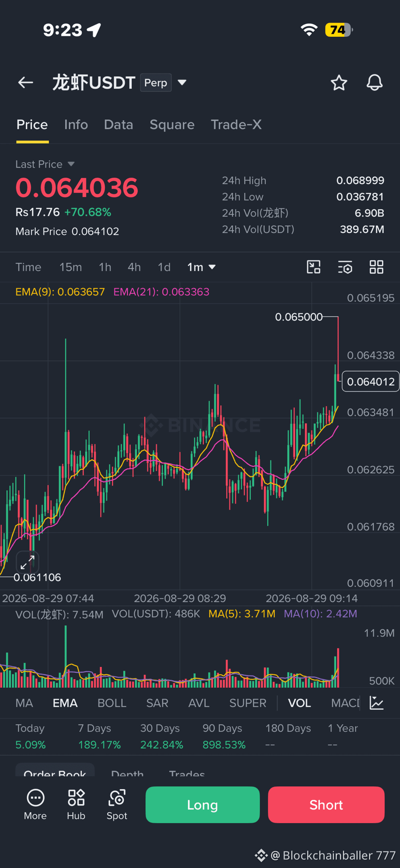Tap the 30 Days 242.84% change

pos(162,745)
